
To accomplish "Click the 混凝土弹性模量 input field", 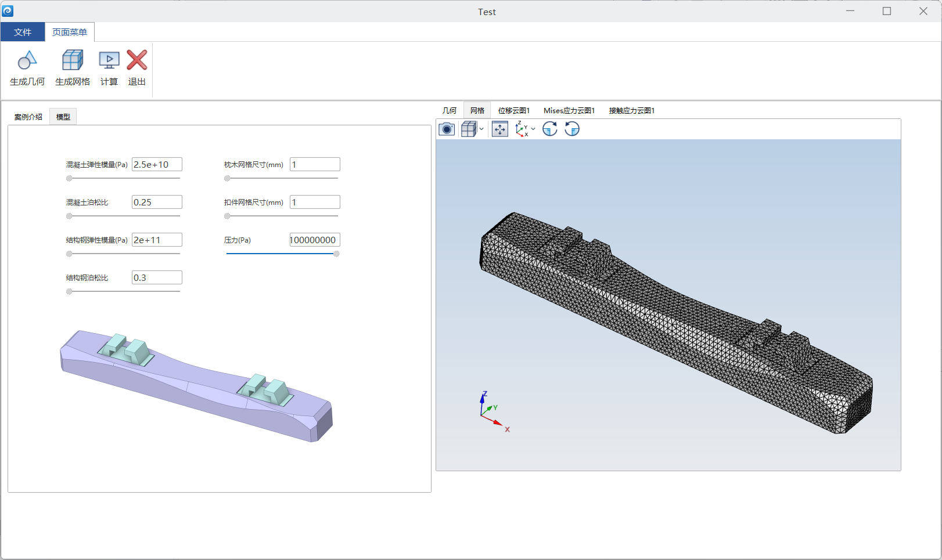I will pos(157,164).
